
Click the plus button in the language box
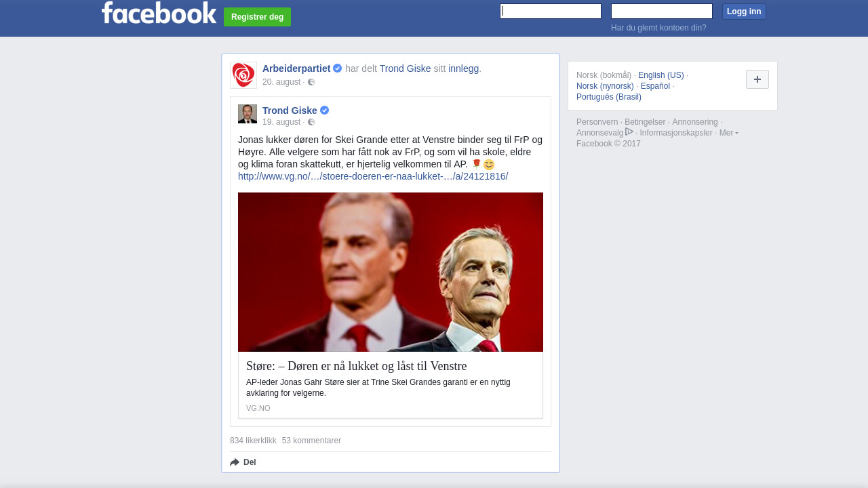[x=757, y=79]
